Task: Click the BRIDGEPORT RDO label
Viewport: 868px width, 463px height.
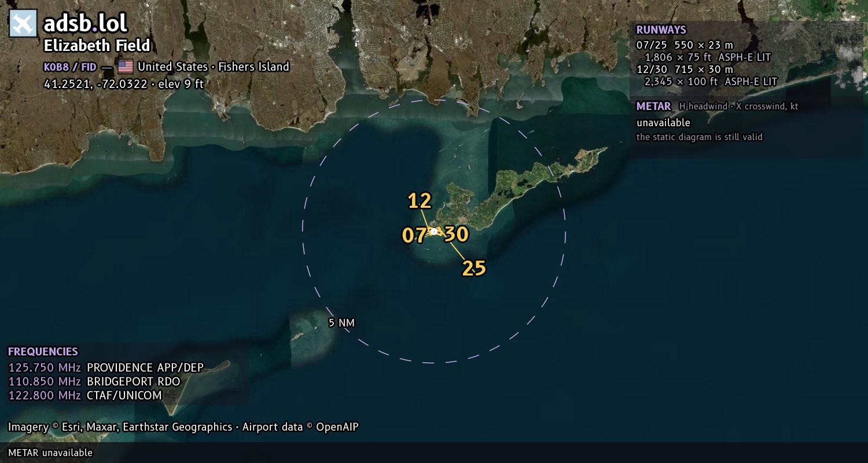Action: [134, 381]
